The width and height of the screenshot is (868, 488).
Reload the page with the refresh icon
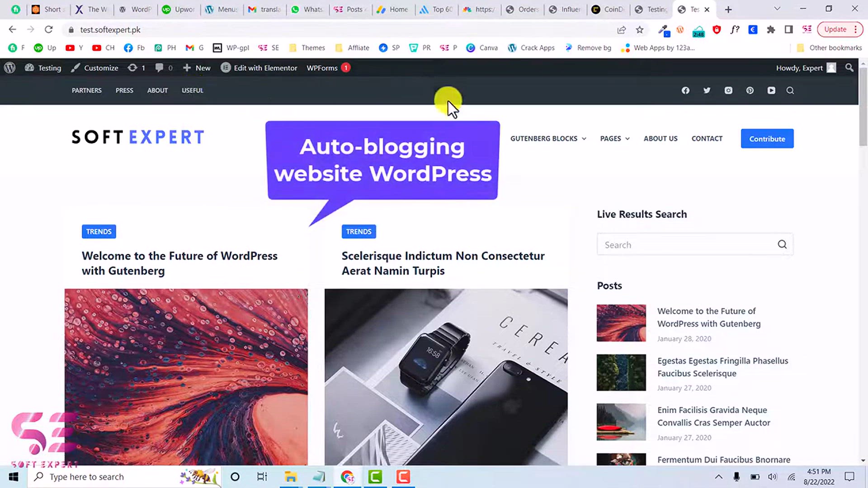point(48,30)
